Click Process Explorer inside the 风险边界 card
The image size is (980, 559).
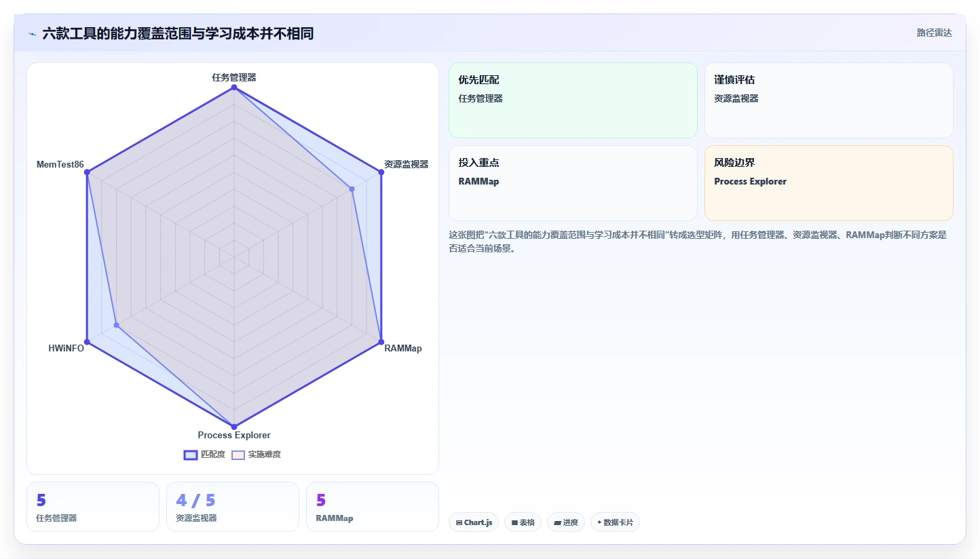pyautogui.click(x=751, y=181)
